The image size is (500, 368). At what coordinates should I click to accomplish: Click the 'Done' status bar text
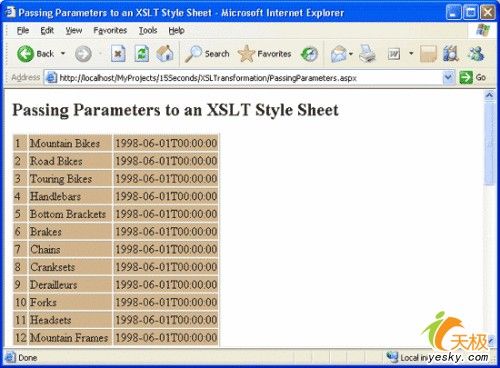28,358
